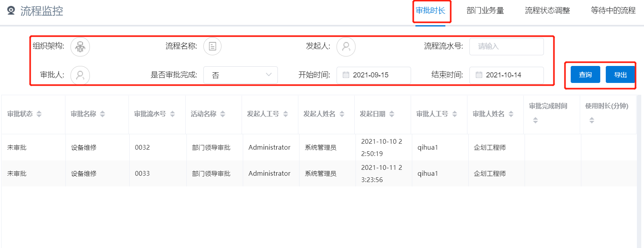
Task: Focus the 流程流水号 input field
Action: [506, 47]
